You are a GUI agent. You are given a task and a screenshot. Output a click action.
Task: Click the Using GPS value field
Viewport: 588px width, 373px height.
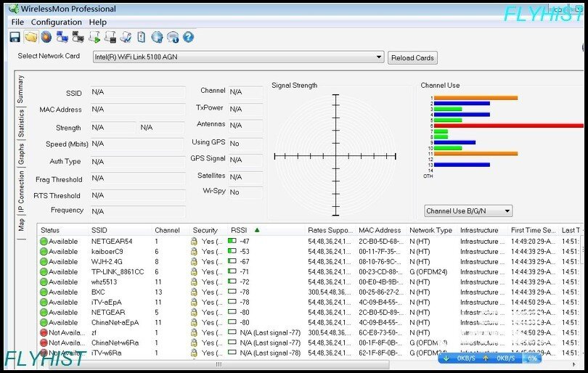coord(245,144)
